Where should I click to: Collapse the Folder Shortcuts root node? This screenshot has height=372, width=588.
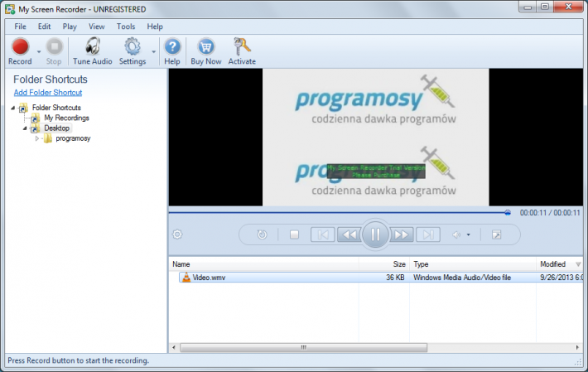(13, 108)
